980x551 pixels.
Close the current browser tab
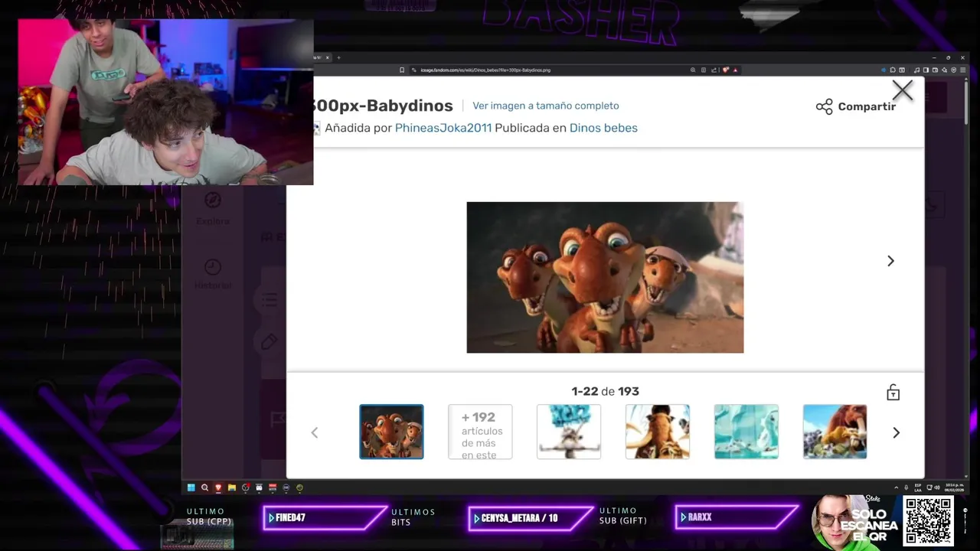coord(328,57)
